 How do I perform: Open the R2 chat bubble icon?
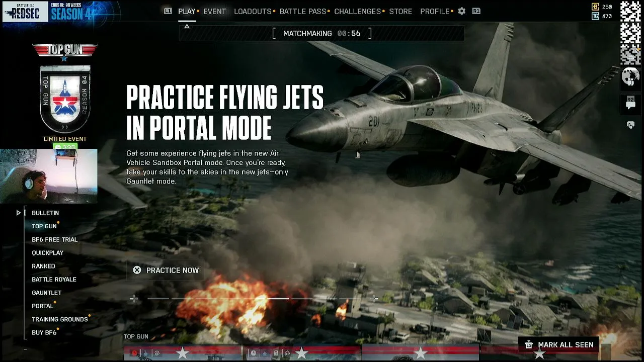tap(630, 103)
